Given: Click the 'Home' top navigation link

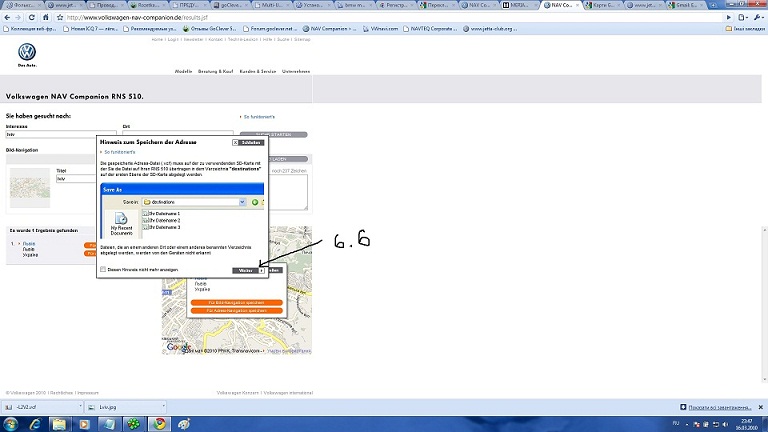Looking at the screenshot, I should [157, 39].
